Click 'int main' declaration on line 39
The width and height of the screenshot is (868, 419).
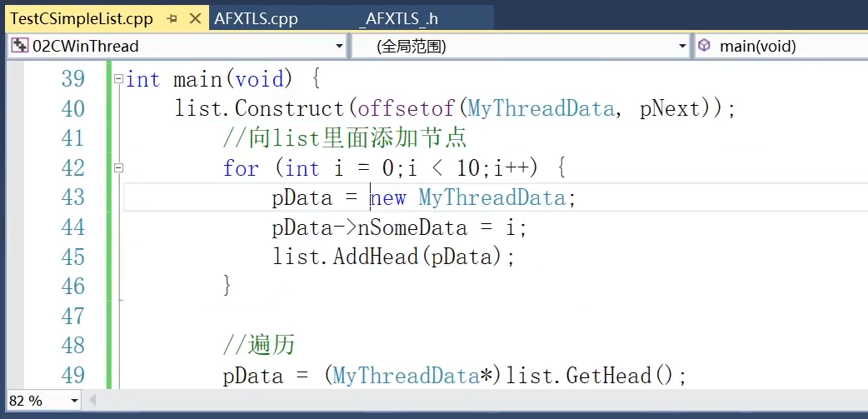click(x=174, y=80)
